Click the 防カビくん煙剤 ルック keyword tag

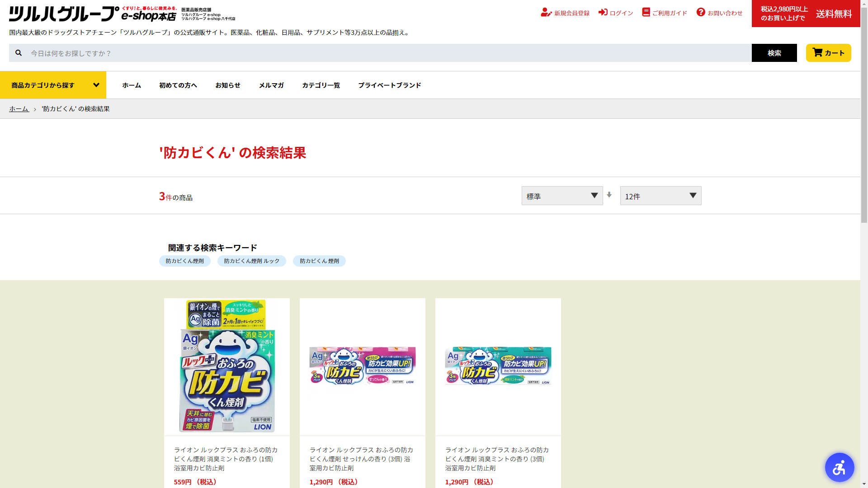251,261
